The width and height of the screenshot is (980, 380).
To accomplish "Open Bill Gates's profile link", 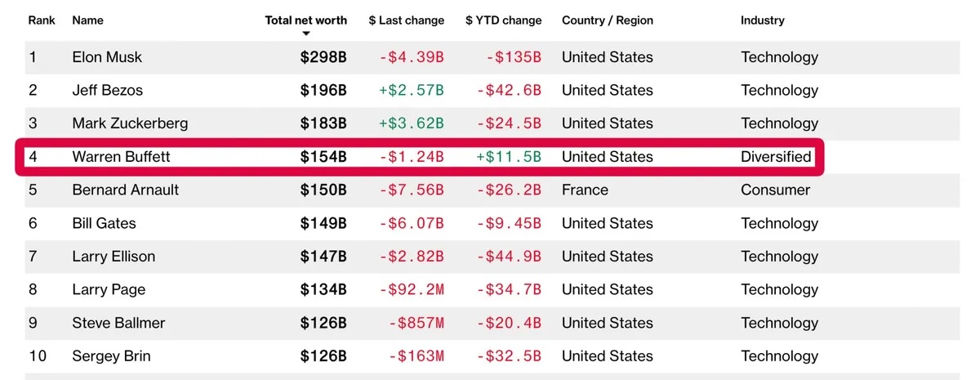I will click(104, 223).
